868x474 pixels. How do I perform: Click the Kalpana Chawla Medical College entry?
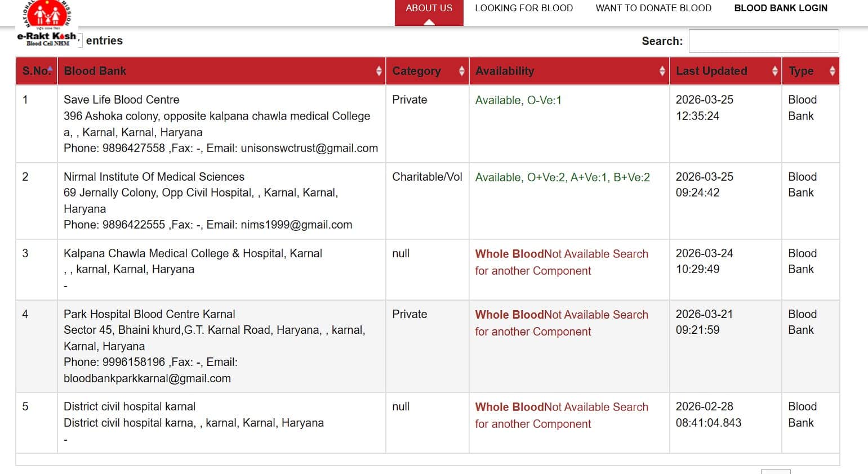(x=193, y=253)
